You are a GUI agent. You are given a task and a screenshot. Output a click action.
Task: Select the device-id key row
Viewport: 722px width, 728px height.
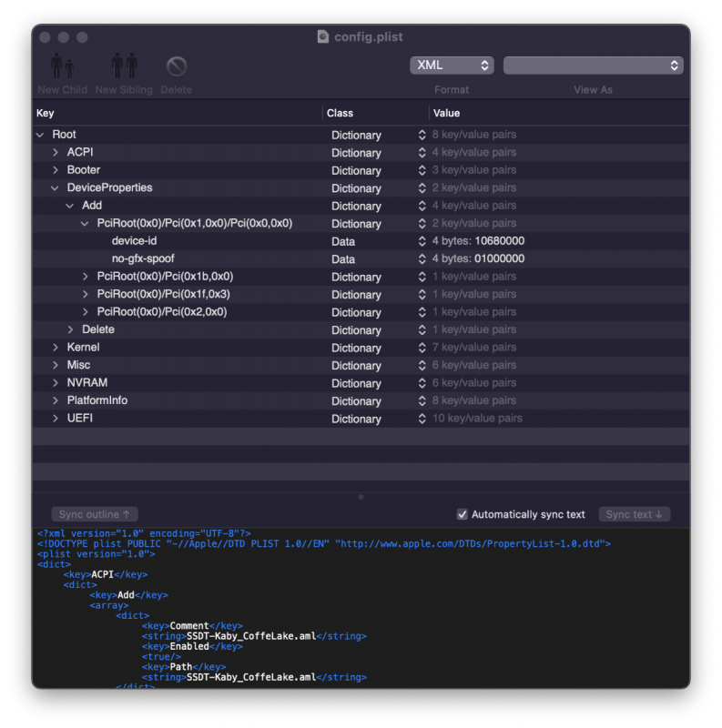pos(135,241)
